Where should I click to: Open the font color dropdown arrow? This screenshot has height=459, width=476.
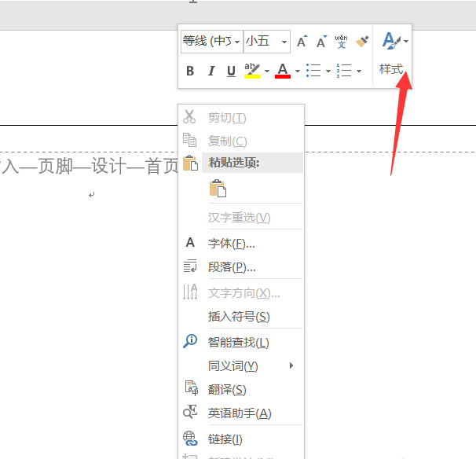point(298,71)
